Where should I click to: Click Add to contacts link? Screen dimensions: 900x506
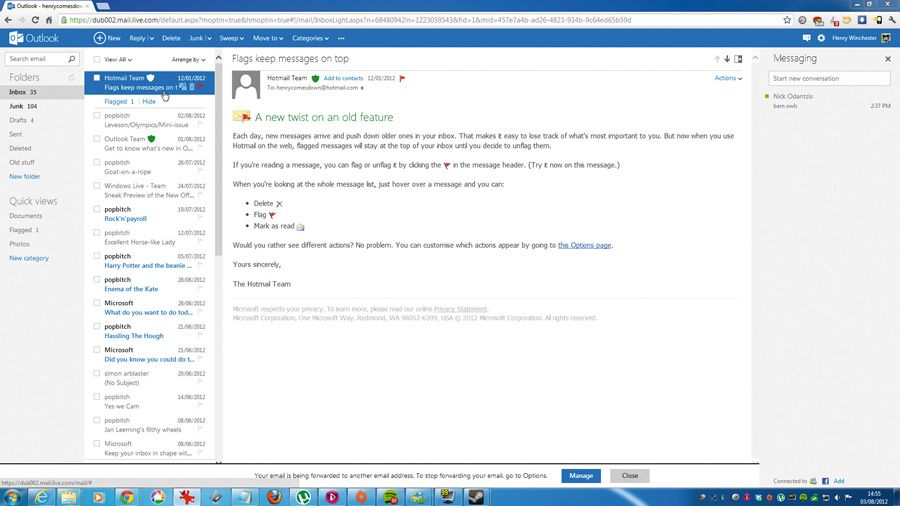point(343,78)
